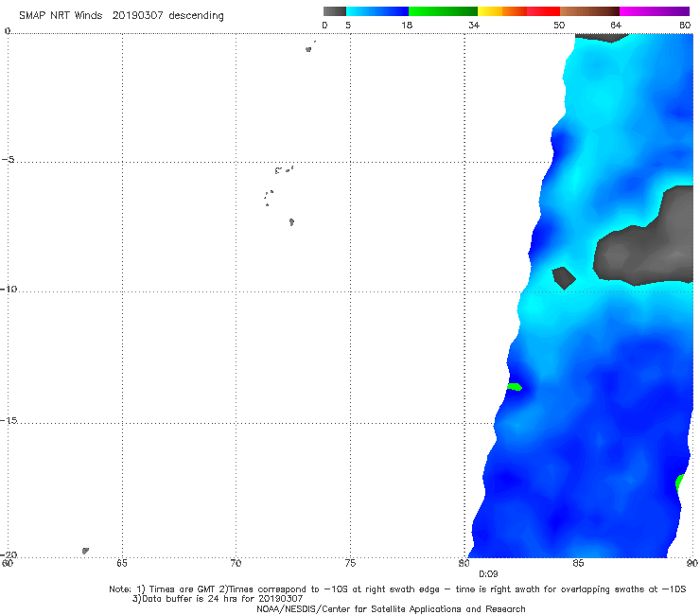Click the island outline near 20S, 63E
700x615 pixels.
tap(85, 551)
